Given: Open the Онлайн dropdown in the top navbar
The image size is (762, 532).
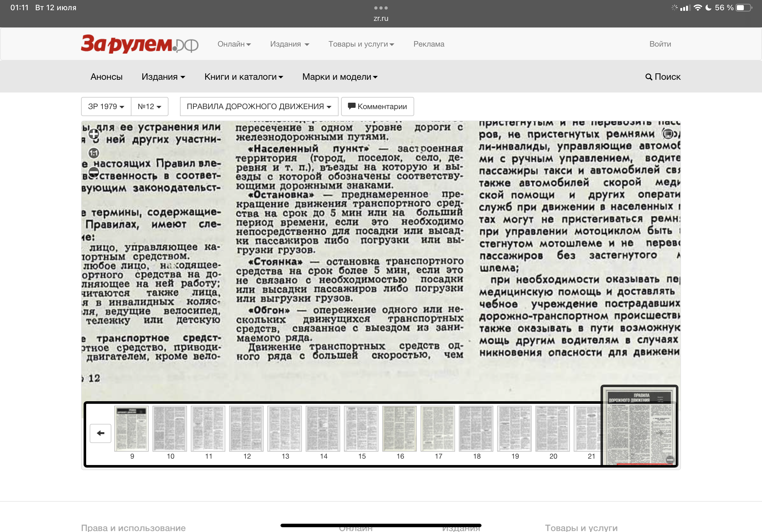Looking at the screenshot, I should (x=234, y=44).
